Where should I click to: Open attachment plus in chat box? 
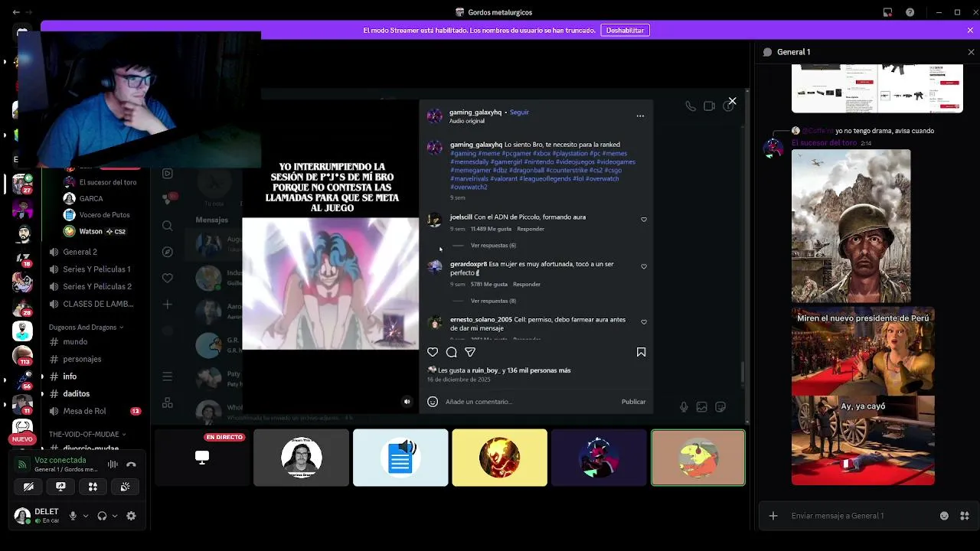point(773,516)
